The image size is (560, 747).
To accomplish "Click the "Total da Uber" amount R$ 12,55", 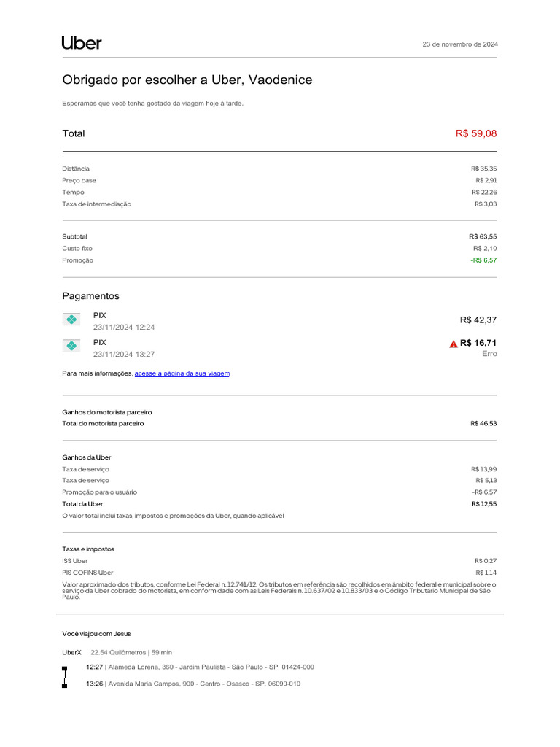I will [483, 504].
